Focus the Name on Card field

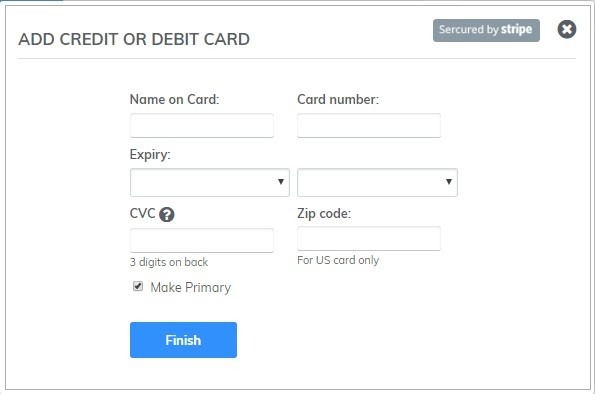pyautogui.click(x=201, y=125)
